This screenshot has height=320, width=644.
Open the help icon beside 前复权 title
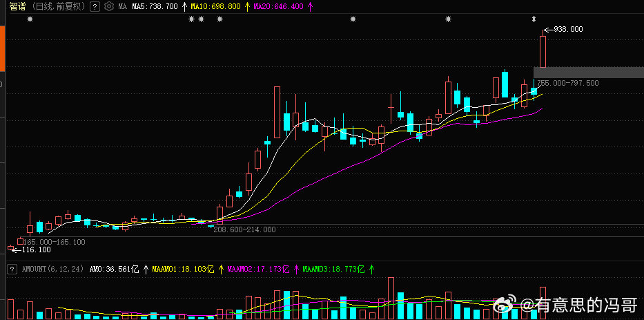coord(95,6)
